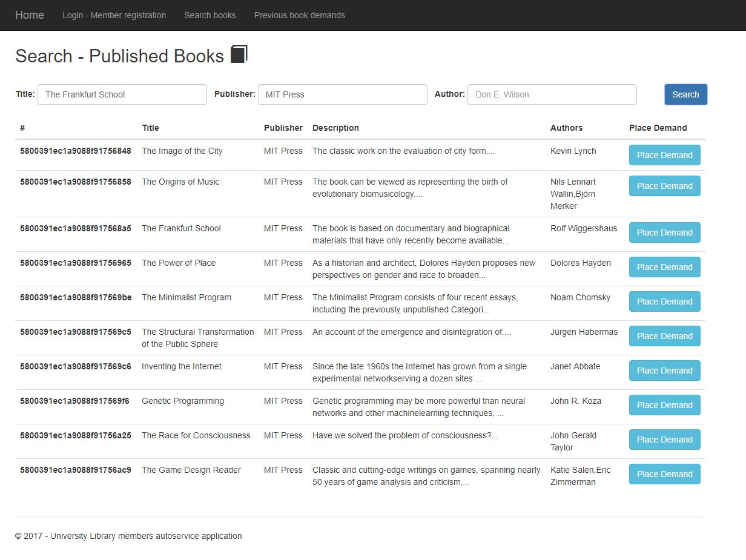The height and width of the screenshot is (560, 746).
Task: Select ID 5800391ec1a9088f91756965
Action: [x=76, y=263]
